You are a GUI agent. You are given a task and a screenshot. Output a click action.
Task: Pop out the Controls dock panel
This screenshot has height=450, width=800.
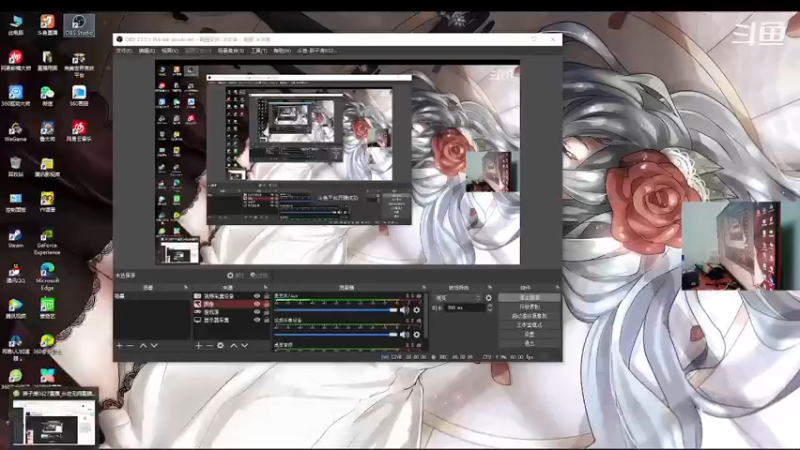pos(557,288)
